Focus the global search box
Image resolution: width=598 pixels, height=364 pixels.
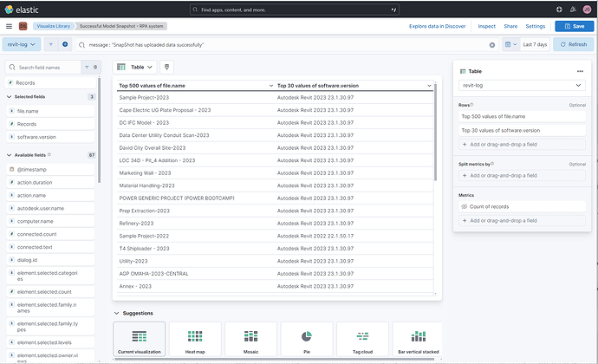(x=295, y=10)
